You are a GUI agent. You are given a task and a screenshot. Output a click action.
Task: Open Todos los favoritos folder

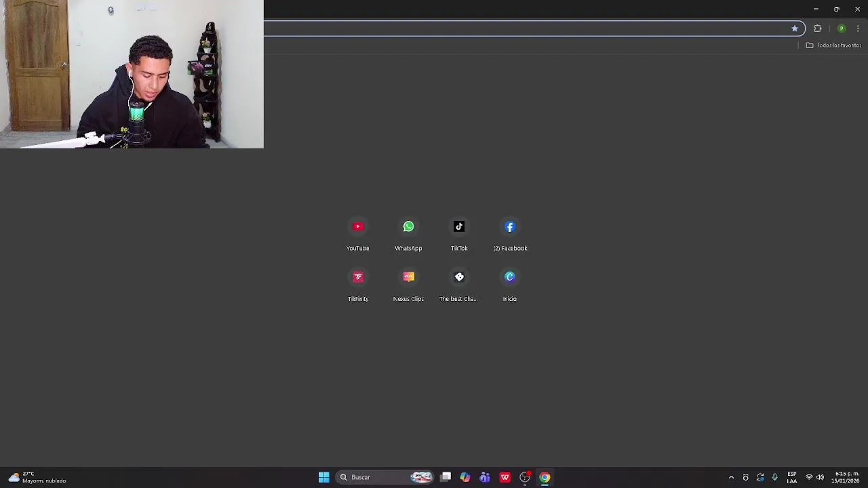(x=833, y=45)
